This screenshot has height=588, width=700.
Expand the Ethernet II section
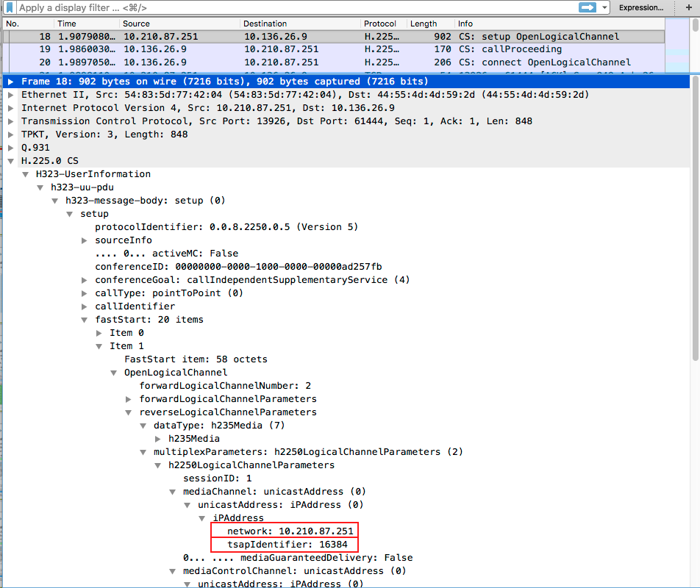(11, 95)
